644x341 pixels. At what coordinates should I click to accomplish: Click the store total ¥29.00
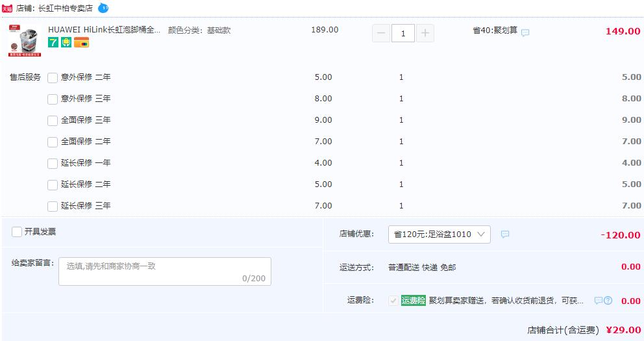[x=623, y=330]
